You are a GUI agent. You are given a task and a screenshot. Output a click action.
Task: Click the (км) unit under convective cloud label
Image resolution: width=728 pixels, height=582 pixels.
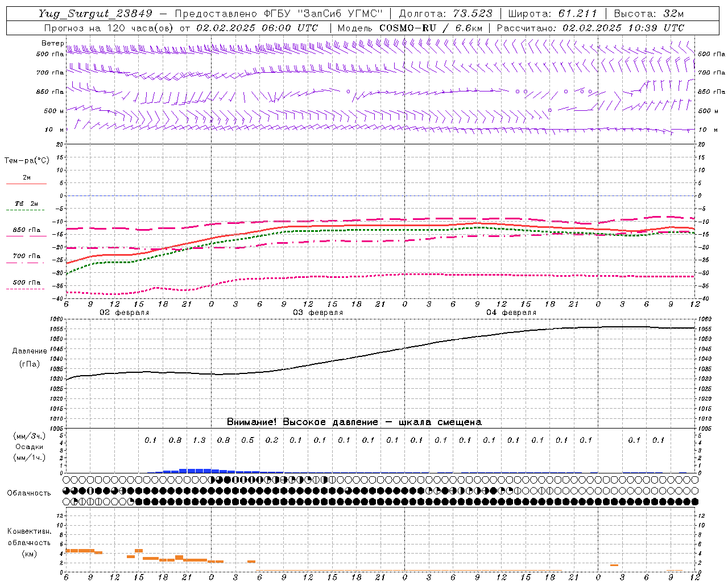(x=30, y=554)
